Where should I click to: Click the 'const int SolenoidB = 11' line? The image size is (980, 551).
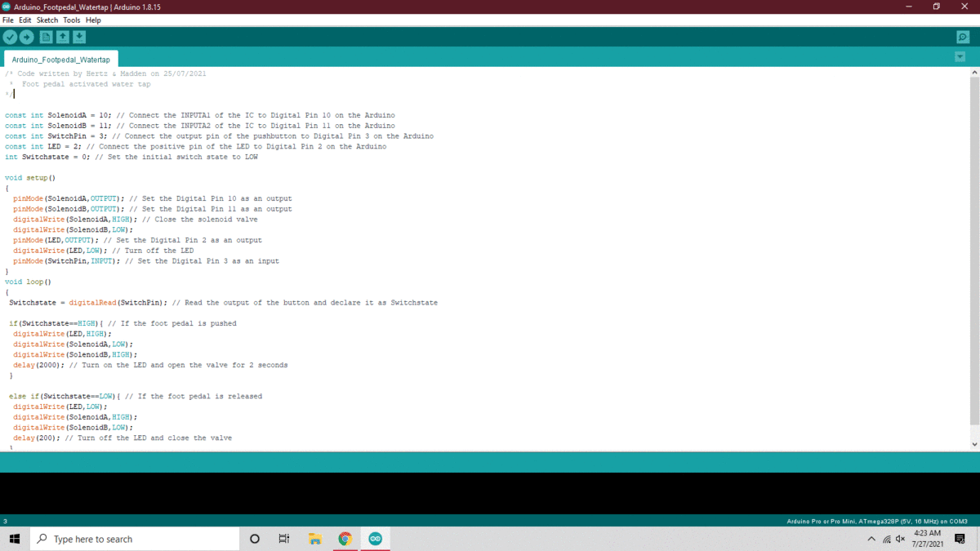click(199, 126)
